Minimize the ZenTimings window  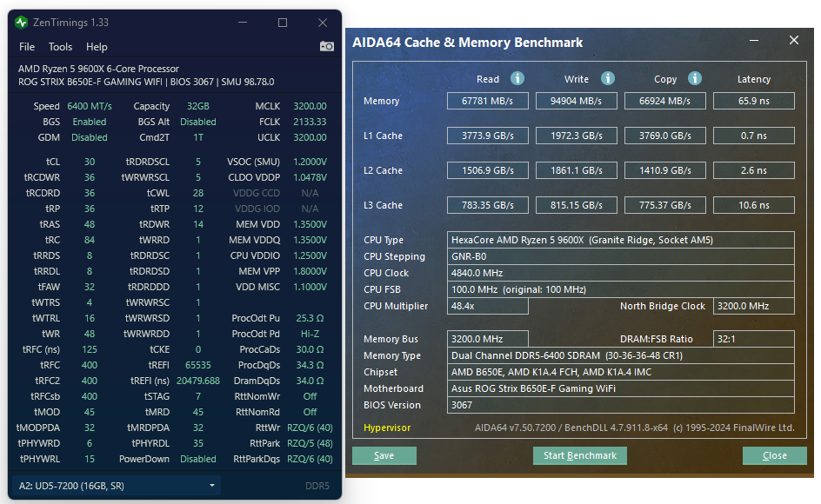coord(243,23)
